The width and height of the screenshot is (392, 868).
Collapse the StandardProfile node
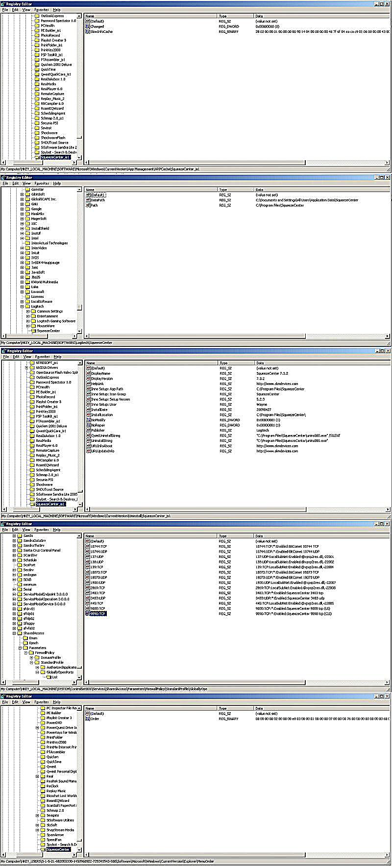tap(31, 662)
